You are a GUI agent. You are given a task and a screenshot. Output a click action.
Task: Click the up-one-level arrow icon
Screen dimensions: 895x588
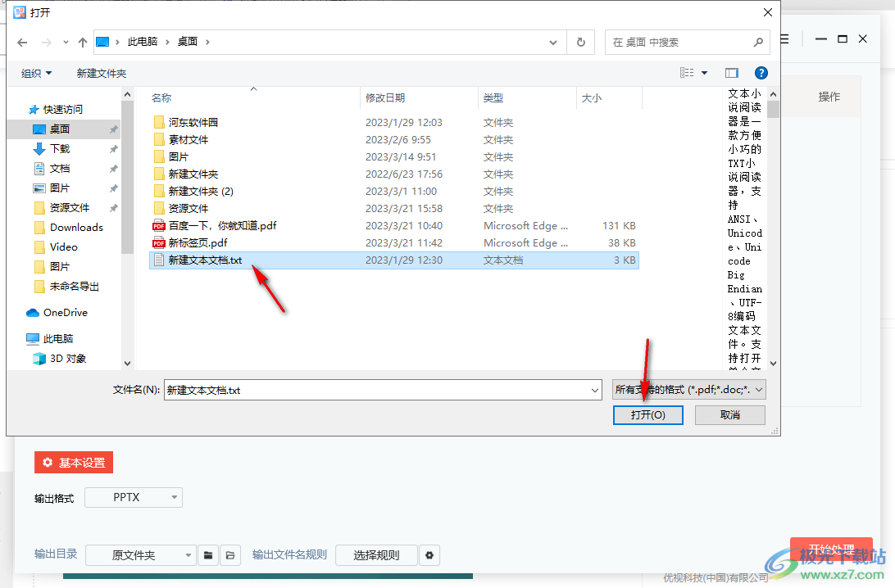(x=83, y=42)
